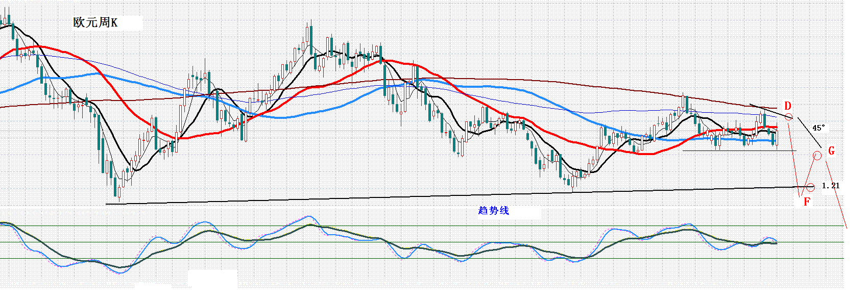The width and height of the screenshot is (868, 300).
Task: Click the 1.21 price level label
Action: click(x=830, y=186)
